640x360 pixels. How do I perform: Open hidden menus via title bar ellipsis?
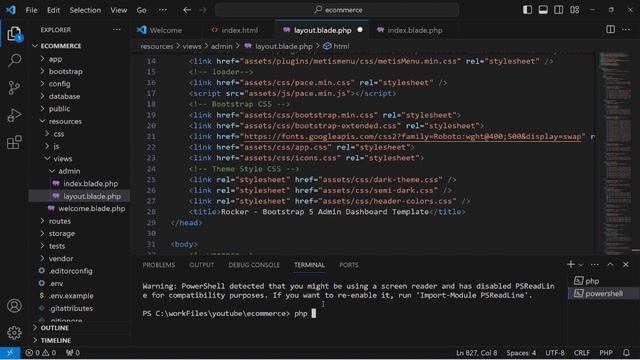162,10
